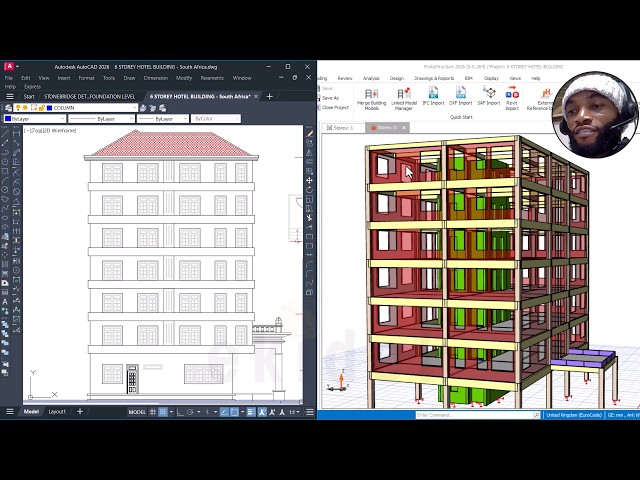
Task: Close the 6 STOREY HOTEL BUILDING drawing tab
Action: (256, 96)
